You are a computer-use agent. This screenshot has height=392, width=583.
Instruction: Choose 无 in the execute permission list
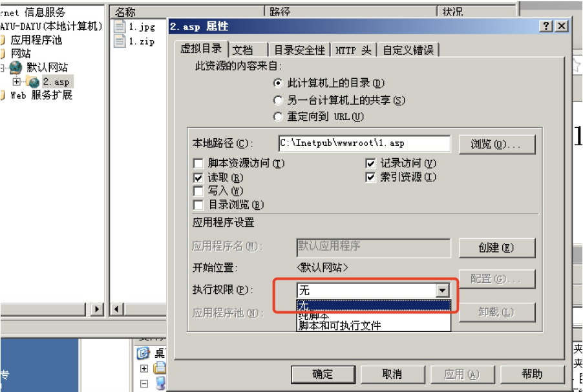(374, 305)
